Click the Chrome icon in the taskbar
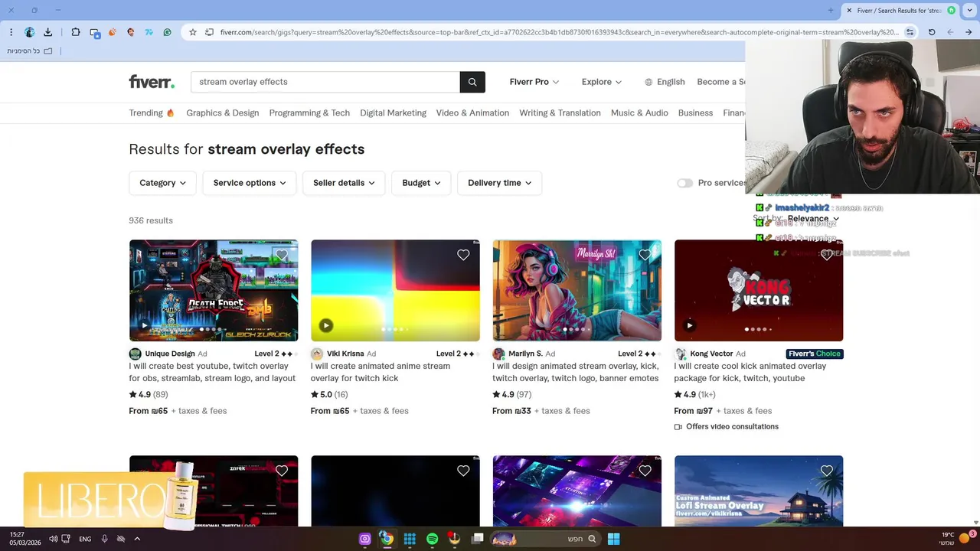Image resolution: width=980 pixels, height=551 pixels. pos(387,539)
